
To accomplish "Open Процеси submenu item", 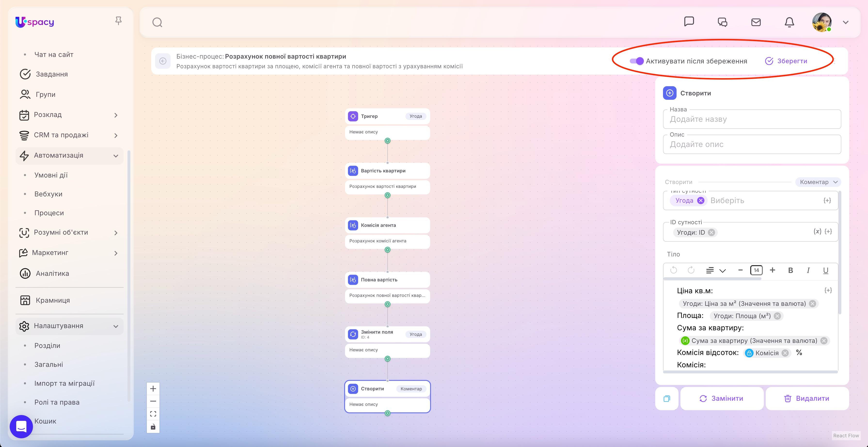I will point(49,213).
